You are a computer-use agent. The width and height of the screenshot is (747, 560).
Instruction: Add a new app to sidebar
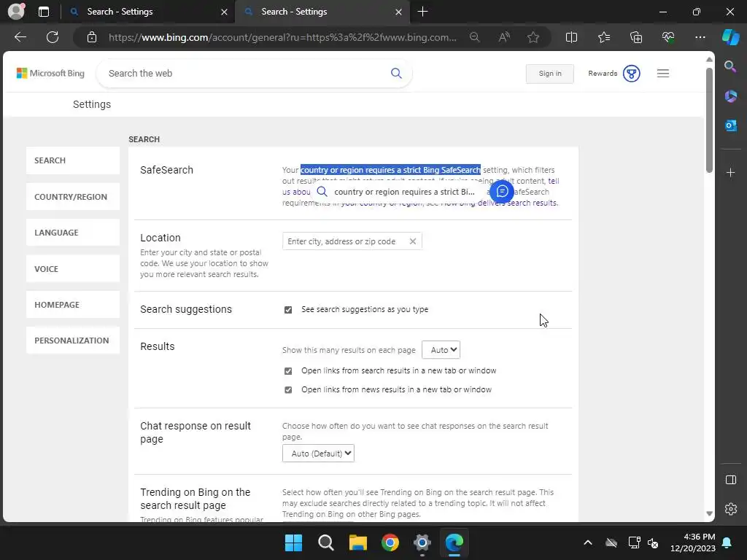coord(730,172)
